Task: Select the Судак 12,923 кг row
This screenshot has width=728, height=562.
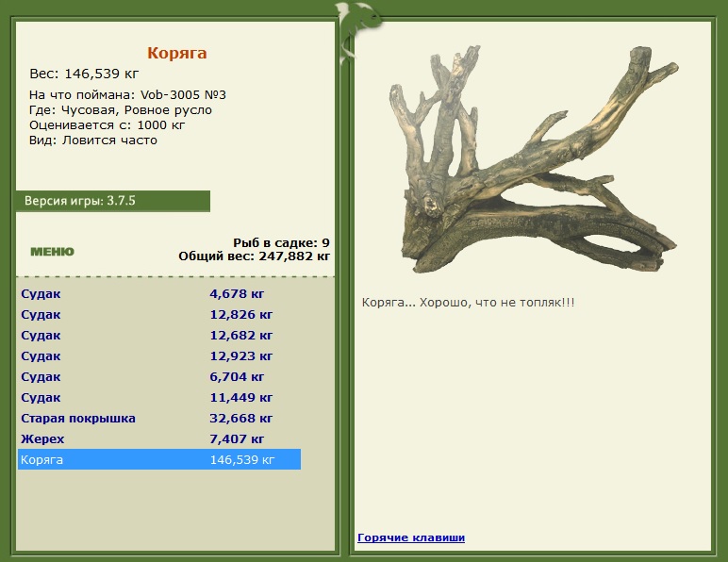Action: (159, 355)
